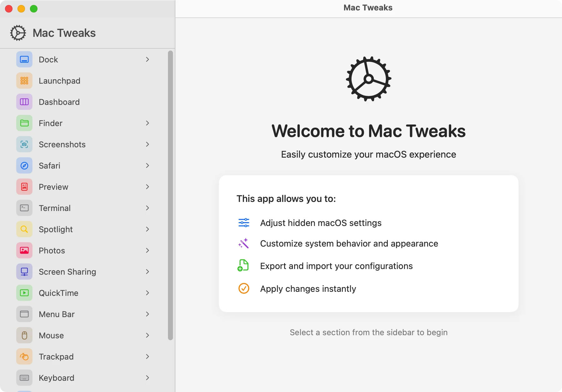Open the Screen Sharing label

[67, 272]
